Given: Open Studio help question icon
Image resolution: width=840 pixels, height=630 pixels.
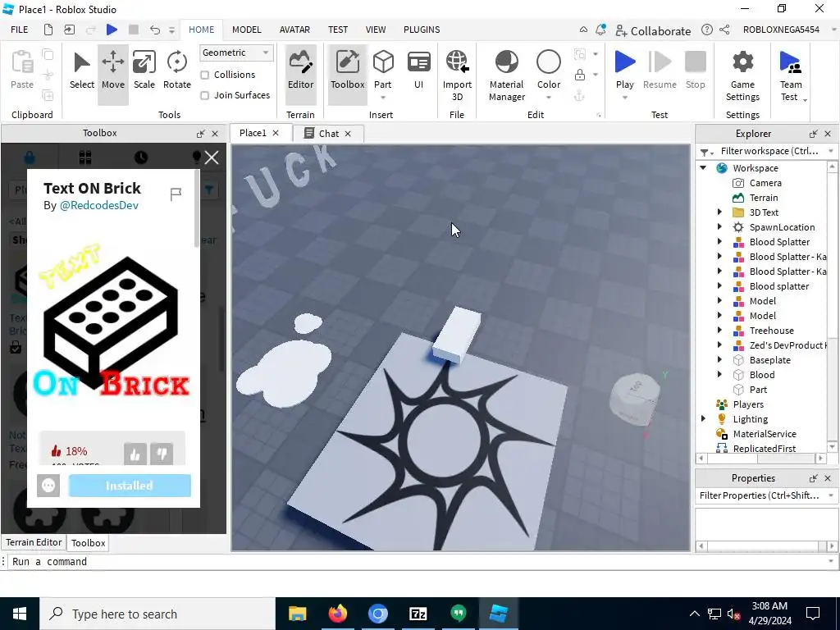Looking at the screenshot, I should tap(707, 30).
